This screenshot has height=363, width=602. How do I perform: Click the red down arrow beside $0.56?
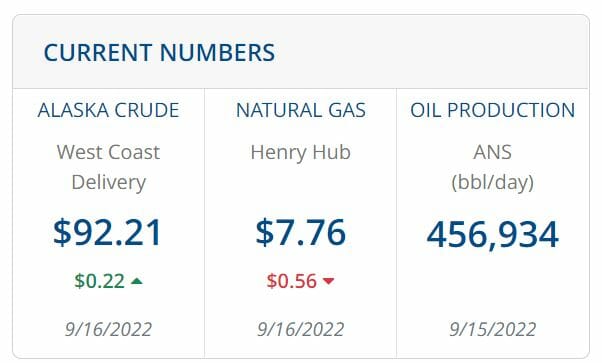coord(328,281)
